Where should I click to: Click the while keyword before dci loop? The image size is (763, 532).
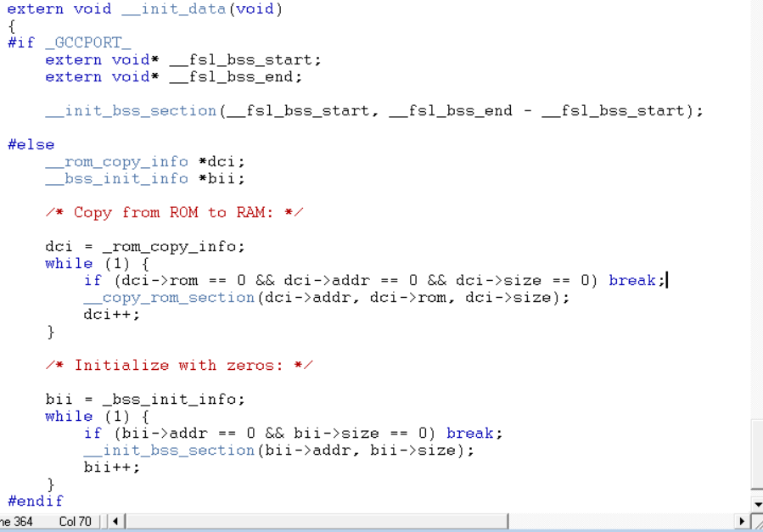[69, 264]
